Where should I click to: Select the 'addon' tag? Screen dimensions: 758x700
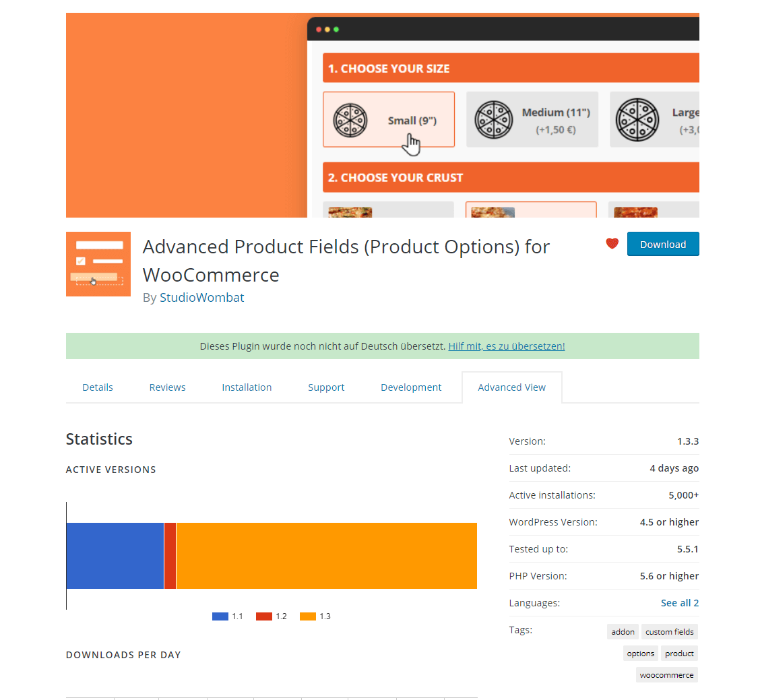point(622,631)
